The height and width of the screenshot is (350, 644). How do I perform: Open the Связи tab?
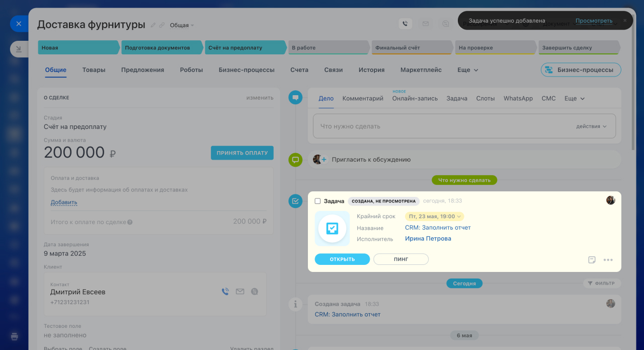click(334, 70)
